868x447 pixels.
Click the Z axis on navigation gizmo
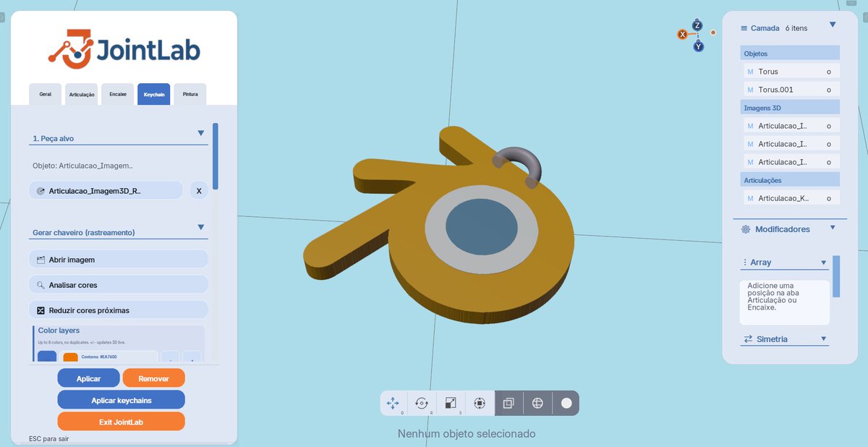[697, 25]
